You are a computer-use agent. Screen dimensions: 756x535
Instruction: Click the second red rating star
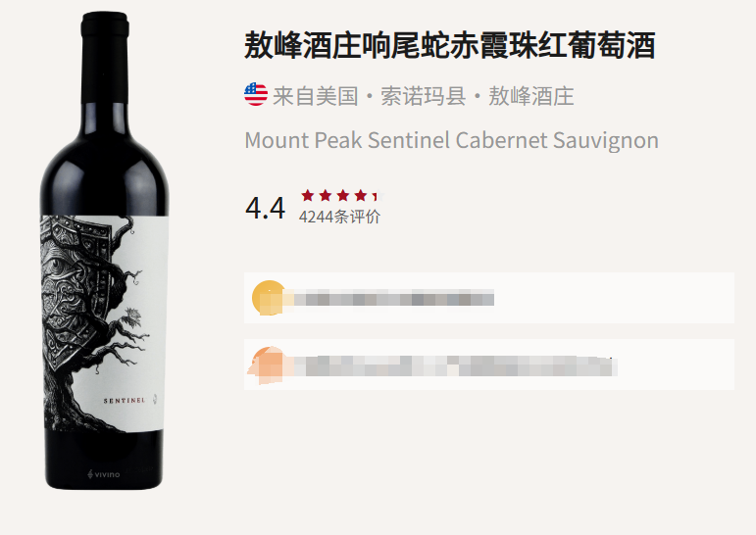(x=326, y=196)
